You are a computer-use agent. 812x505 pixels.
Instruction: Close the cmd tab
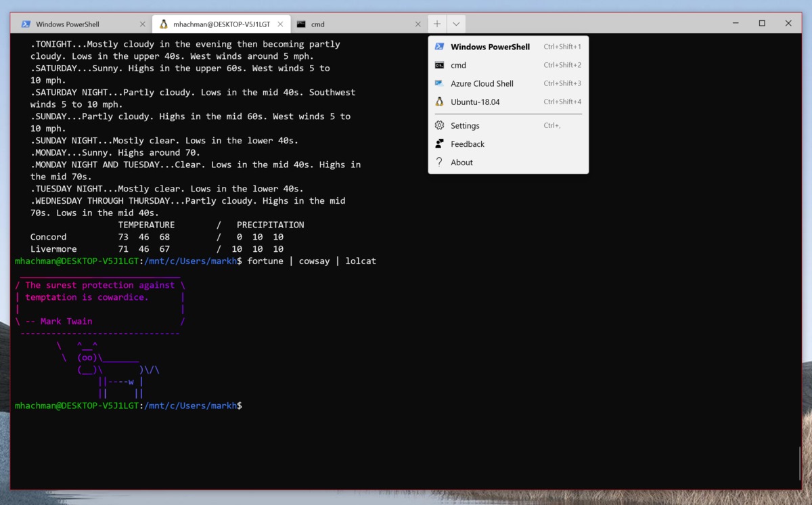coord(418,24)
